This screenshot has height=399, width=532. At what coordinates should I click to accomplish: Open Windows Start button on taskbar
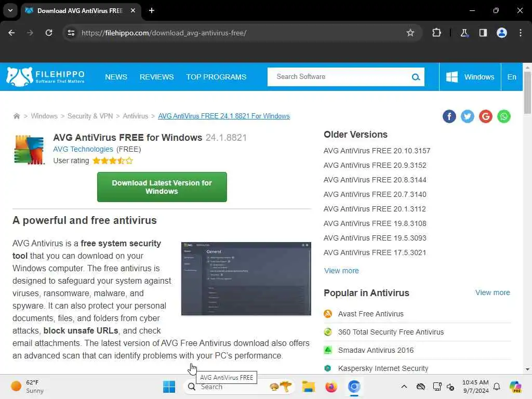pyautogui.click(x=169, y=387)
